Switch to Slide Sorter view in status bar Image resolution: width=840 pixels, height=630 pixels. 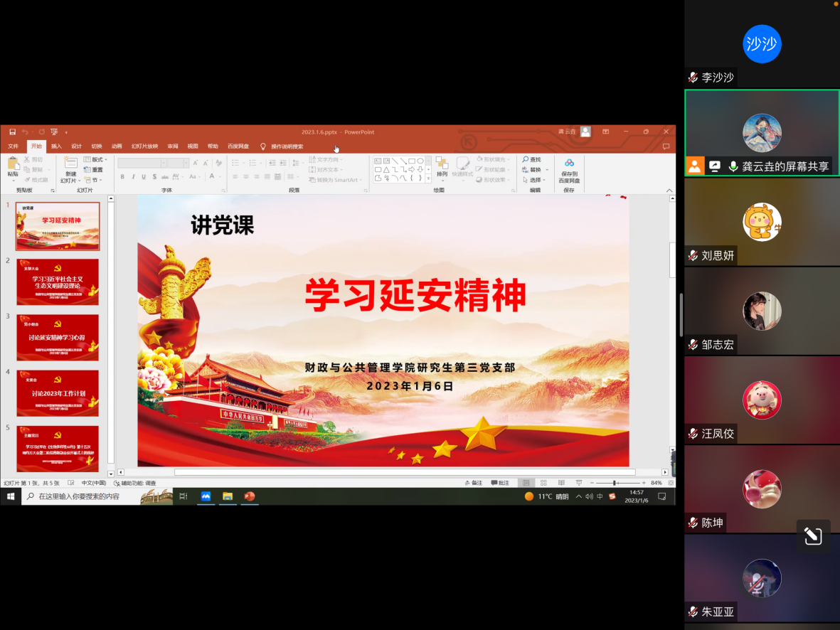coord(543,483)
